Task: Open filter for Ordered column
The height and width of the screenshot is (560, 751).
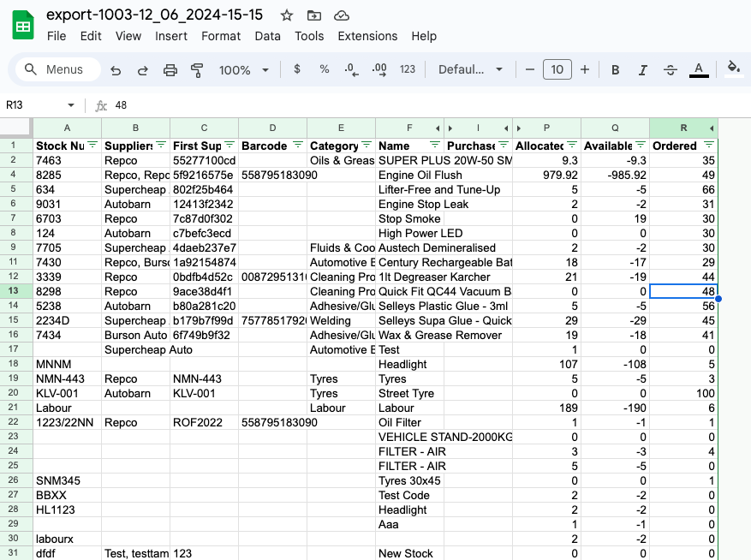Action: tap(709, 145)
